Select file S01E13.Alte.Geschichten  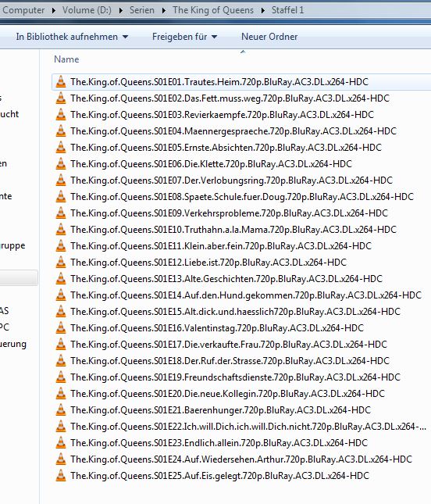click(x=226, y=279)
